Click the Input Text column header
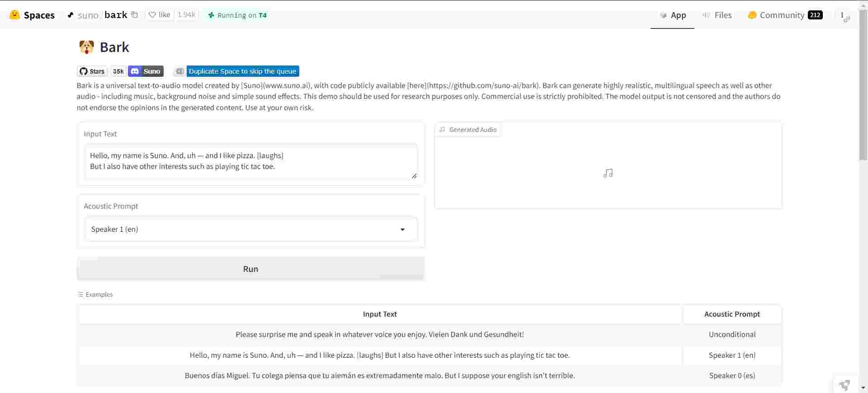The image size is (868, 393). coord(380,314)
